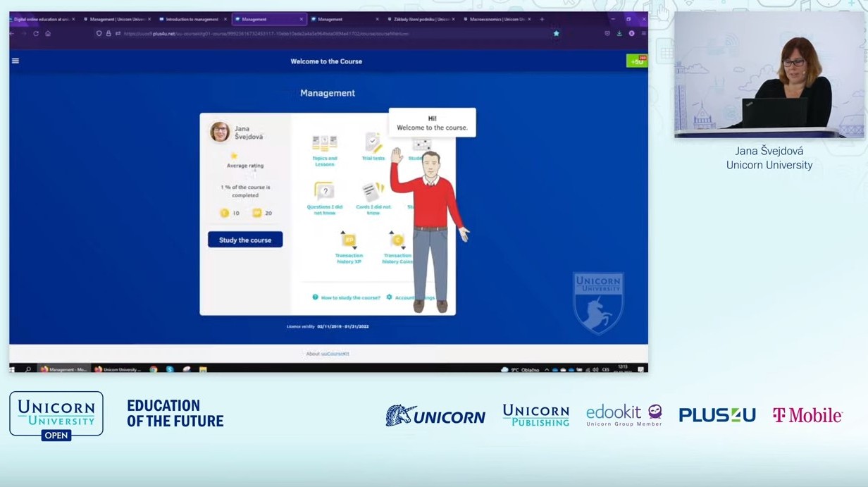
Task: Switch to Základy řízení podniku tab
Action: (x=421, y=19)
